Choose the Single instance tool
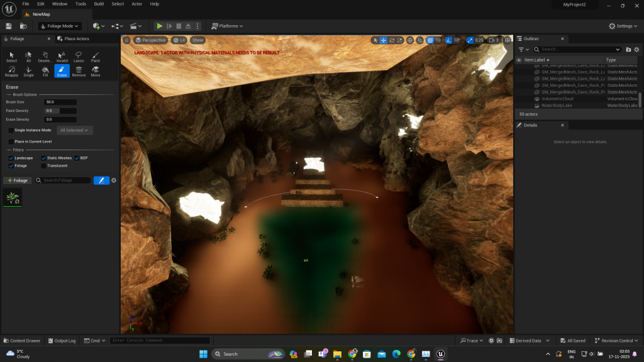This screenshot has height=362, width=644. (28, 72)
